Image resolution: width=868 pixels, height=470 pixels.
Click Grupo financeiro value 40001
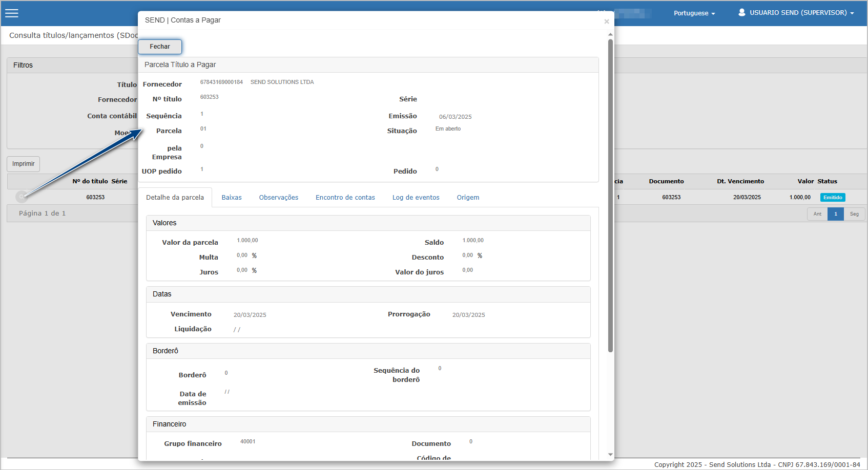(247, 442)
